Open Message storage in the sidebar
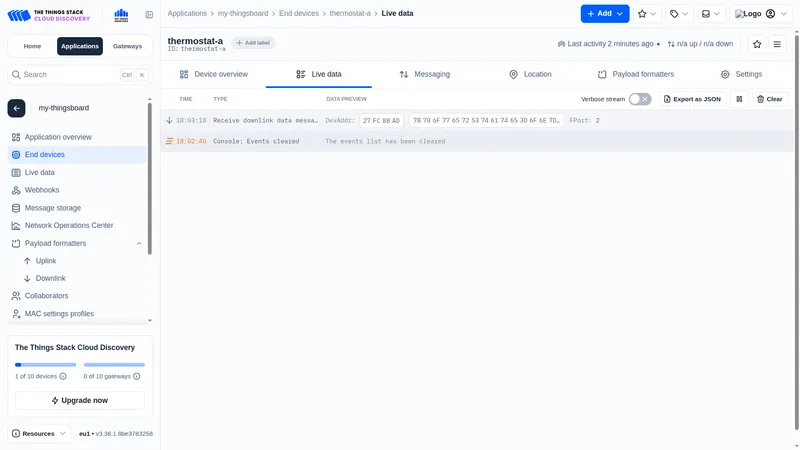Screen dimensions: 800x450 tap(77, 208)
